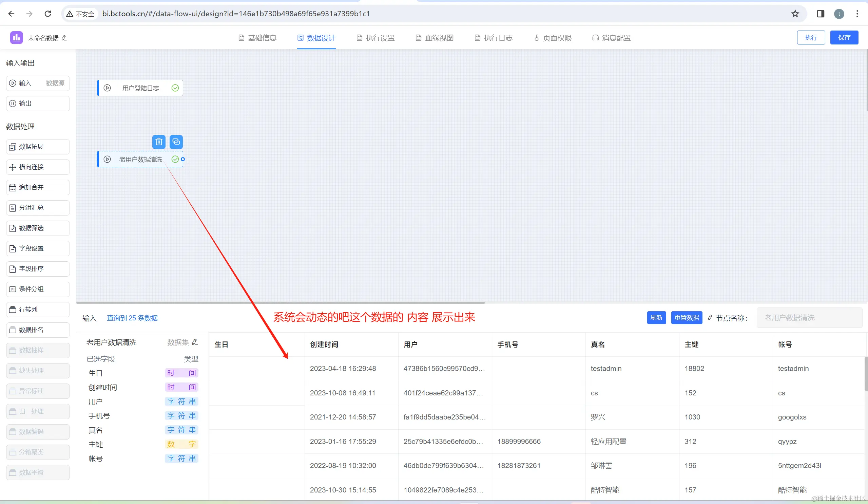Click the output connector dot on selected node
Image resolution: width=868 pixels, height=504 pixels.
[x=183, y=159]
